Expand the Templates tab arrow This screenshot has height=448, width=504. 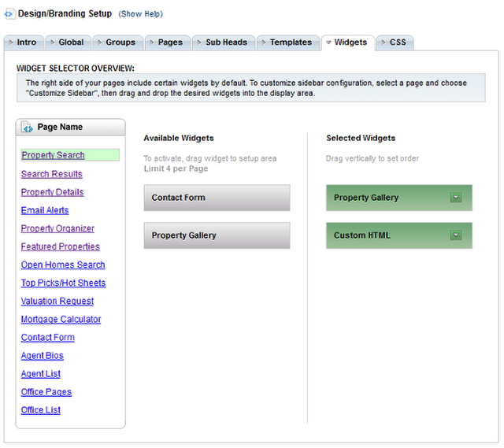(x=264, y=43)
